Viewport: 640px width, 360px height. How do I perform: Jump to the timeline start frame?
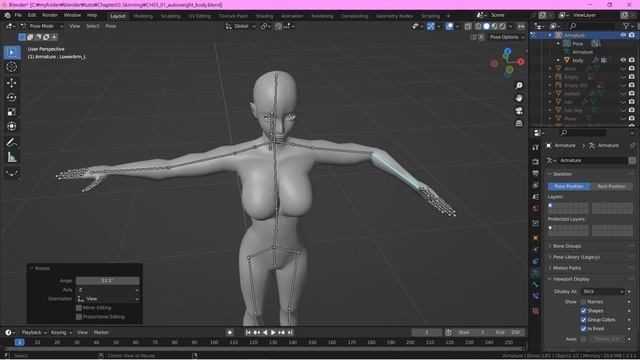(x=248, y=333)
